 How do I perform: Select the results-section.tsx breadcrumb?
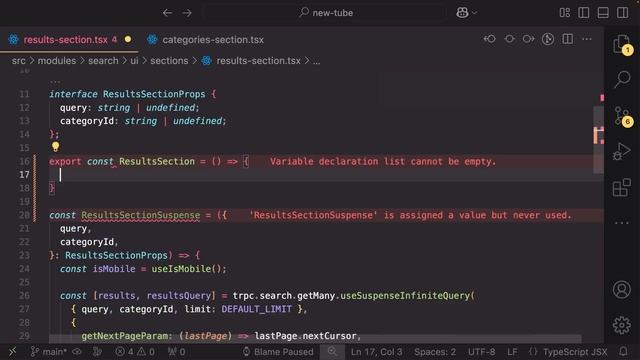(251, 61)
